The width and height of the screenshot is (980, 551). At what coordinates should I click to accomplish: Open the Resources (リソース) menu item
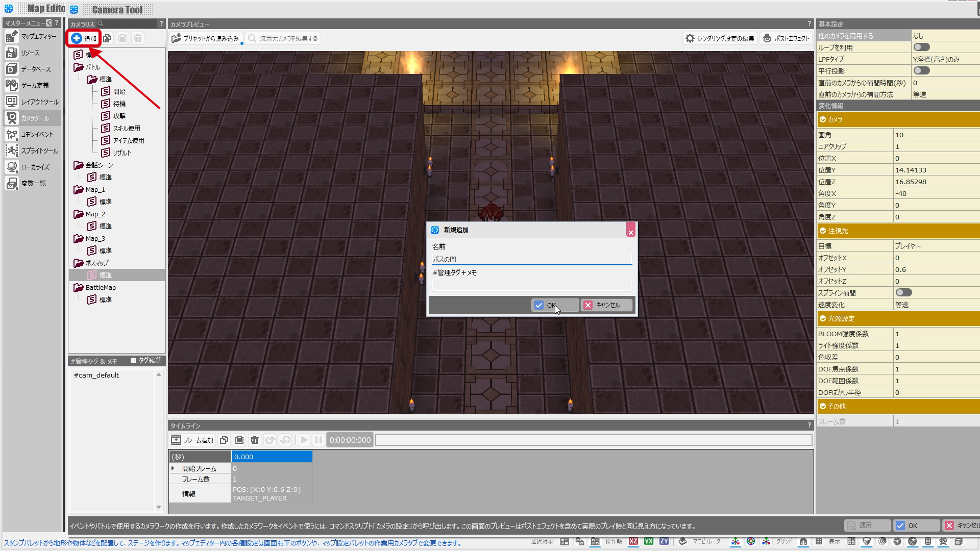[32, 53]
